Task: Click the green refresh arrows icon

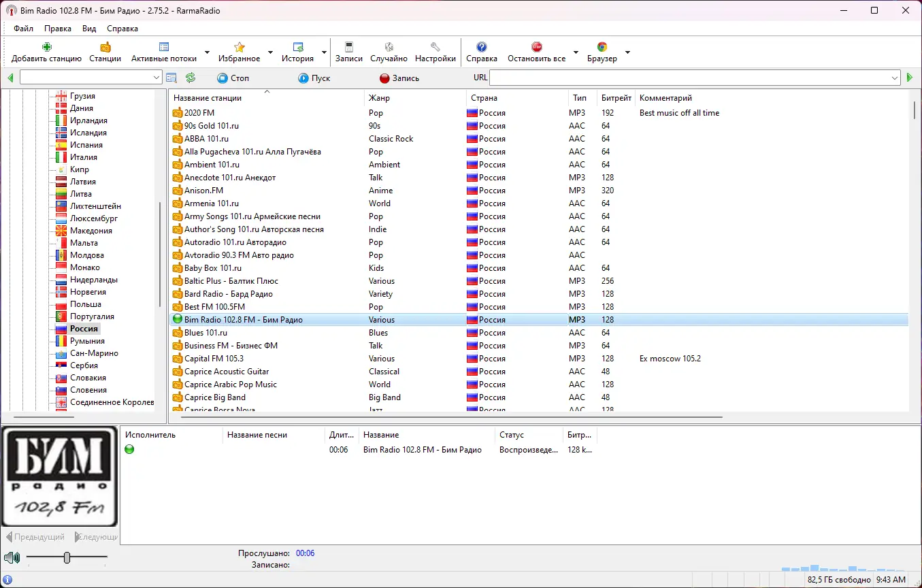Action: (x=191, y=78)
